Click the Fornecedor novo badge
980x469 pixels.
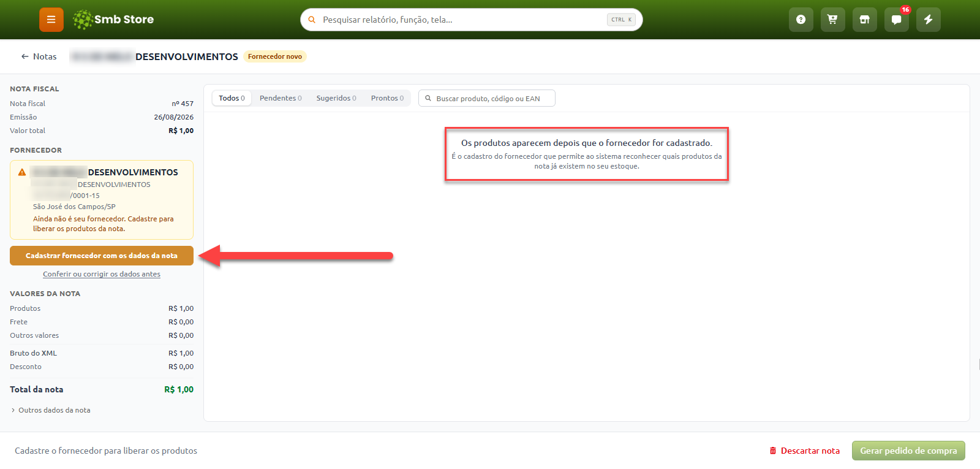tap(275, 56)
